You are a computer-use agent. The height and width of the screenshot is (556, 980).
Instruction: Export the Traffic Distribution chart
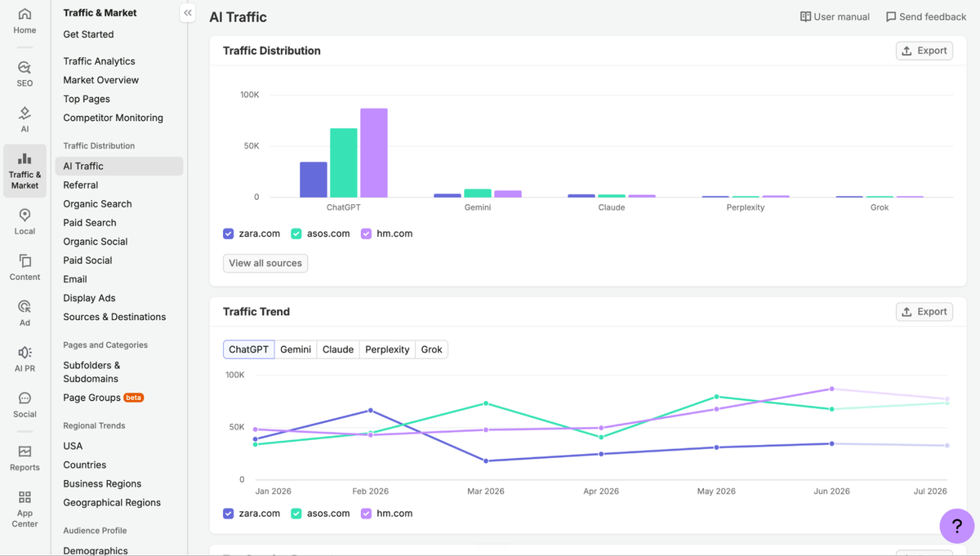(924, 51)
